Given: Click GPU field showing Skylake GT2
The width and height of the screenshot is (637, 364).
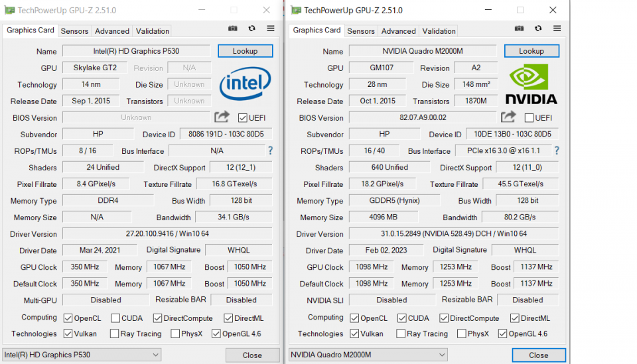Looking at the screenshot, I should pyautogui.click(x=95, y=68).
